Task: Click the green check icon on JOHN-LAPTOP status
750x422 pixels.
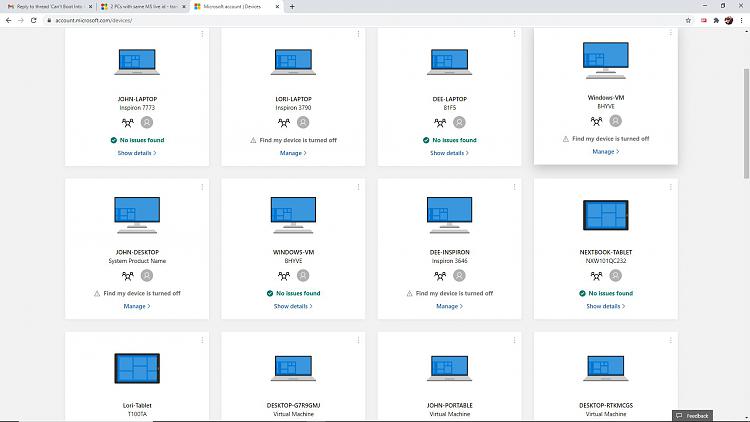Action: (x=113, y=140)
